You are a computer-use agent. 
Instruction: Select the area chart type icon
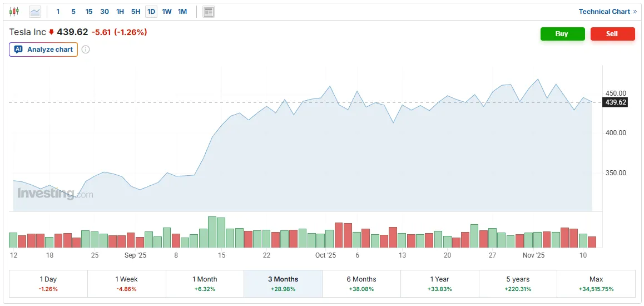coord(34,11)
